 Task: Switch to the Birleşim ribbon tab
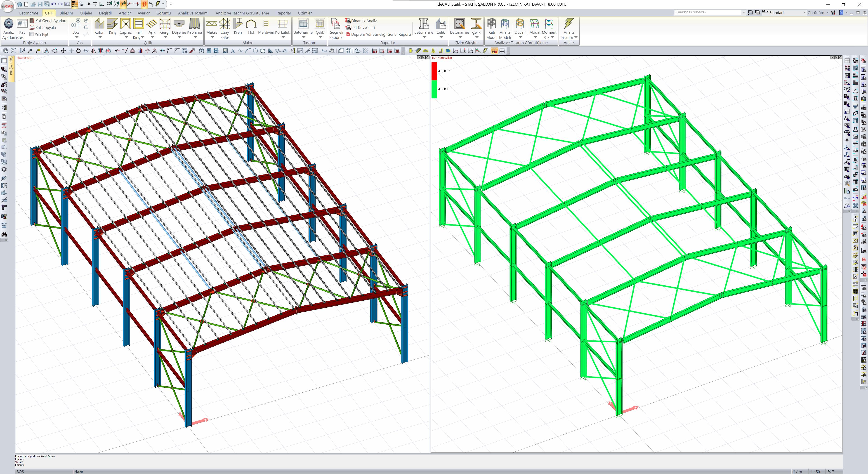tap(66, 13)
